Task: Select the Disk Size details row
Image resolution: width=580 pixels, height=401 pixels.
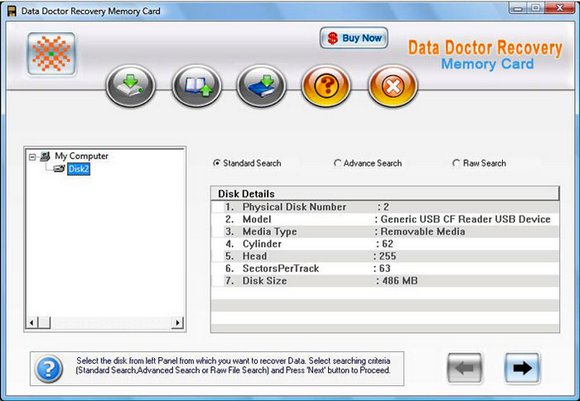Action: click(x=385, y=281)
